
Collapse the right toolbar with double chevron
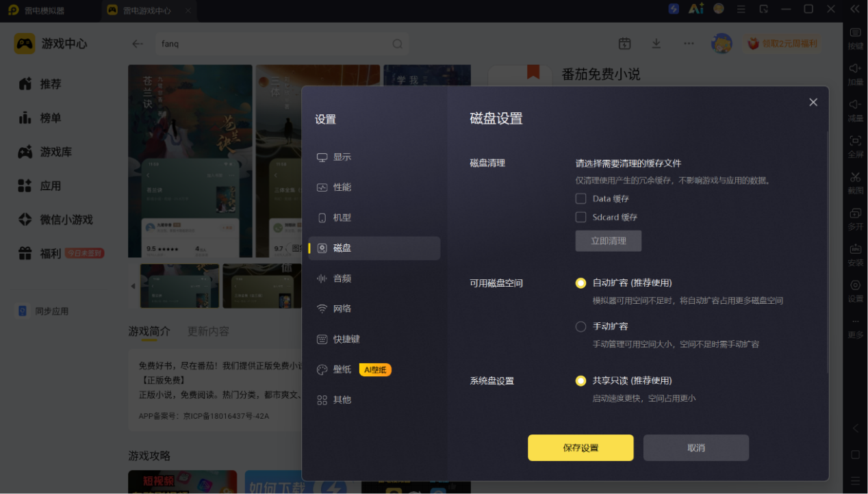[x=855, y=9]
